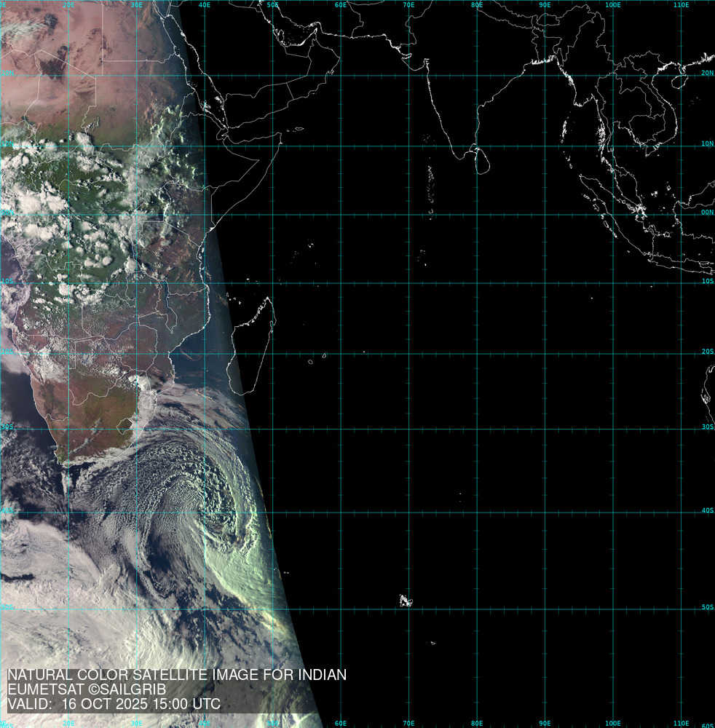Click the 100E longitude label at top
Screen dimensions: 715x728
(613, 4)
